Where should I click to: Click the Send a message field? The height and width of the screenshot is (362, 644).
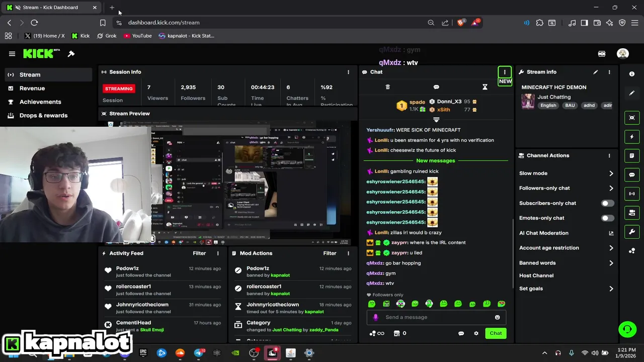click(436, 317)
